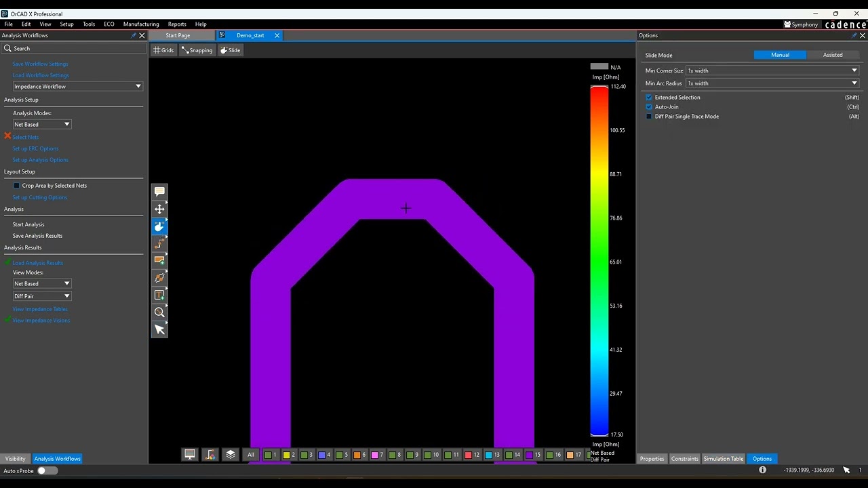Open the color palette icon at canvas bottom
The height and width of the screenshot is (488, 868).
[x=210, y=455]
